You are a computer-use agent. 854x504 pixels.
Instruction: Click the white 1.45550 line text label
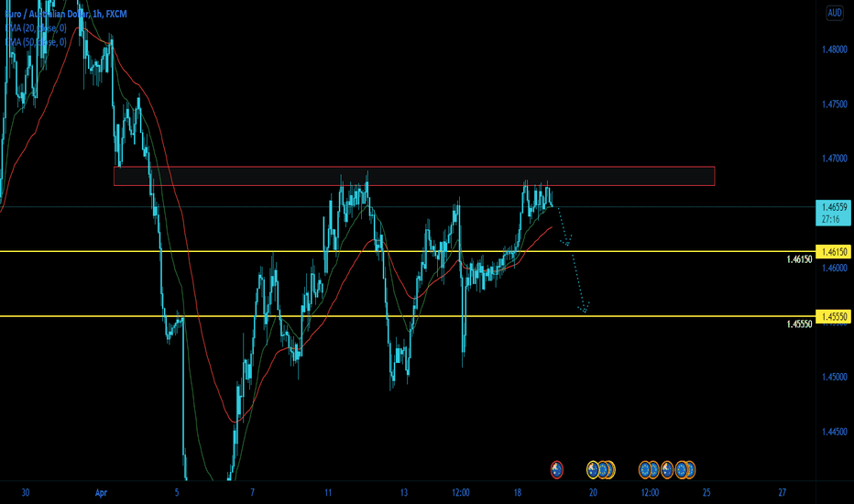pyautogui.click(x=799, y=324)
